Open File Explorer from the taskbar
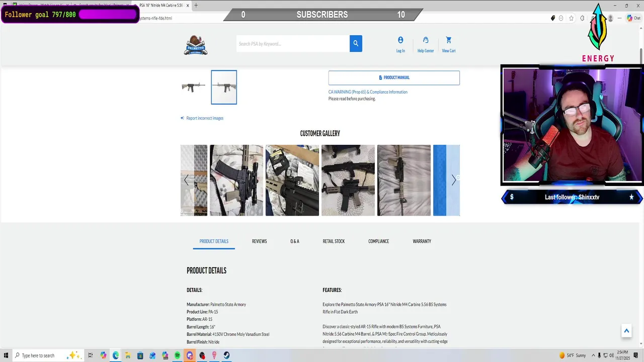Screen dimensions: 644x362 128,355
